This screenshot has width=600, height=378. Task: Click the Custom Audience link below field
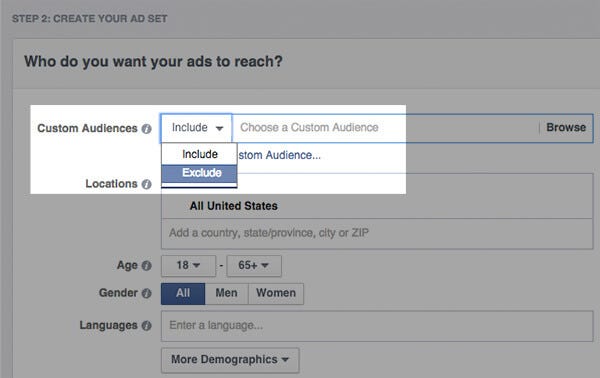279,155
